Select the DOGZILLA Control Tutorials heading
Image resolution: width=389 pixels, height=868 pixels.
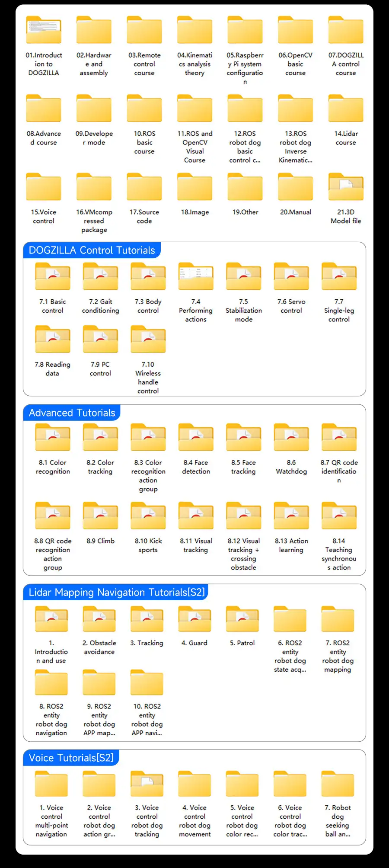pyautogui.click(x=92, y=250)
